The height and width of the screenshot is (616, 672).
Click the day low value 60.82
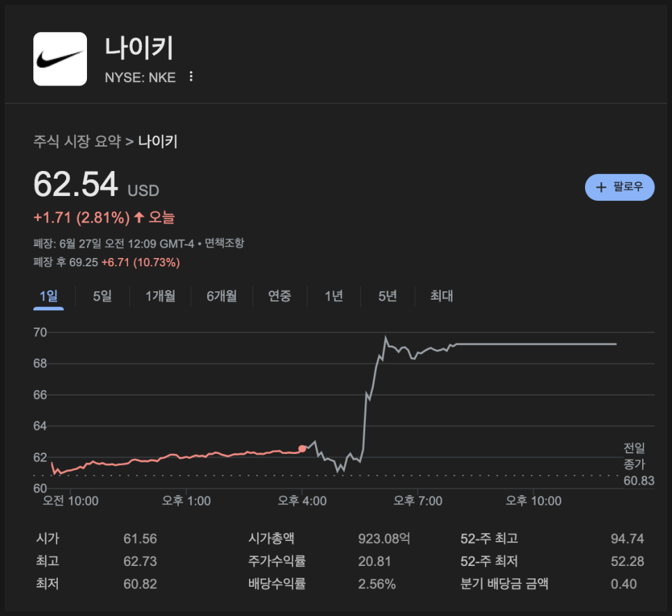pyautogui.click(x=140, y=584)
